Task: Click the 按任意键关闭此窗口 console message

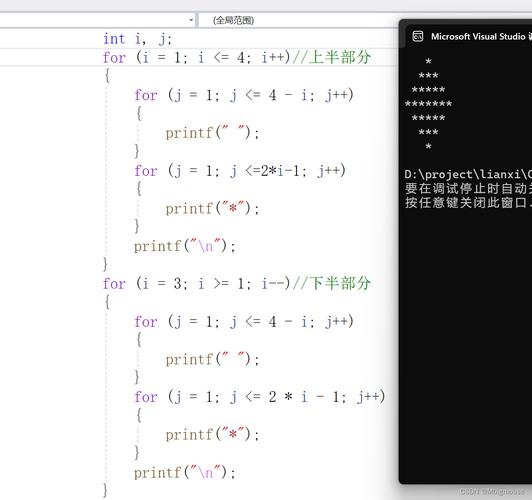Action: click(x=468, y=203)
